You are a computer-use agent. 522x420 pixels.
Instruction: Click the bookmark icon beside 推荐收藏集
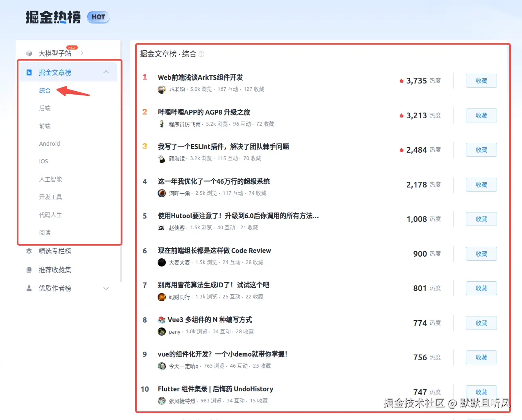pyautogui.click(x=29, y=270)
